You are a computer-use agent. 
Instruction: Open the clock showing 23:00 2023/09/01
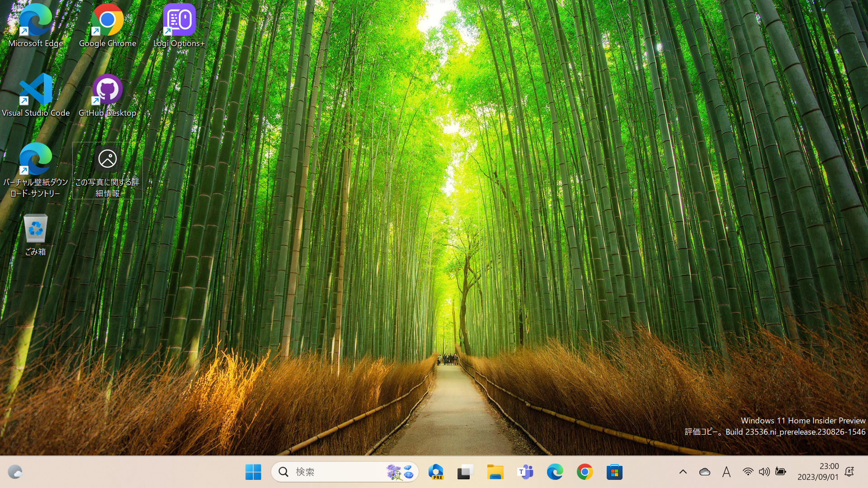coord(818,472)
